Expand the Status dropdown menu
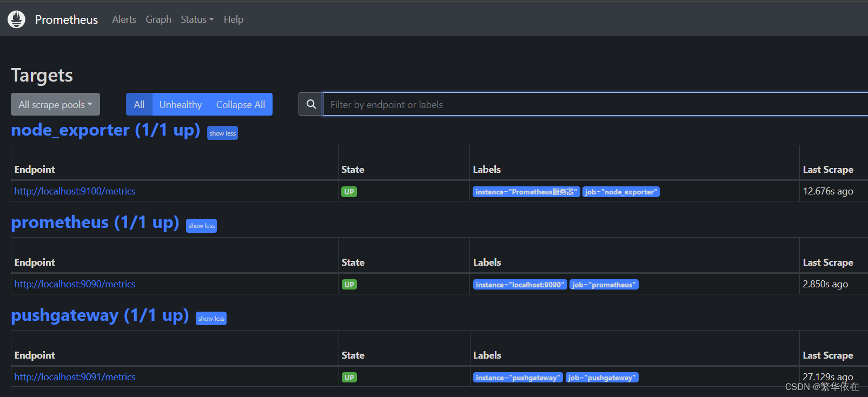Viewport: 868px width, 397px height. [x=197, y=19]
